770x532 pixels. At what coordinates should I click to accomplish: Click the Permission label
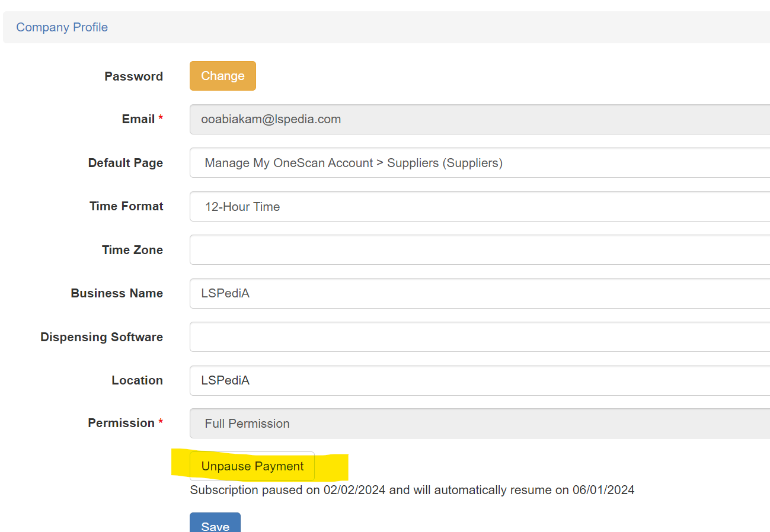[x=125, y=423]
